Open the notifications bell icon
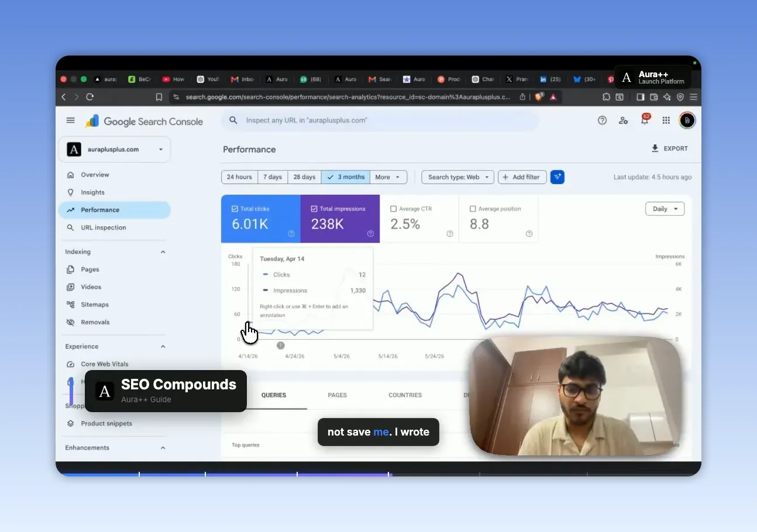This screenshot has height=532, width=757. [x=645, y=120]
